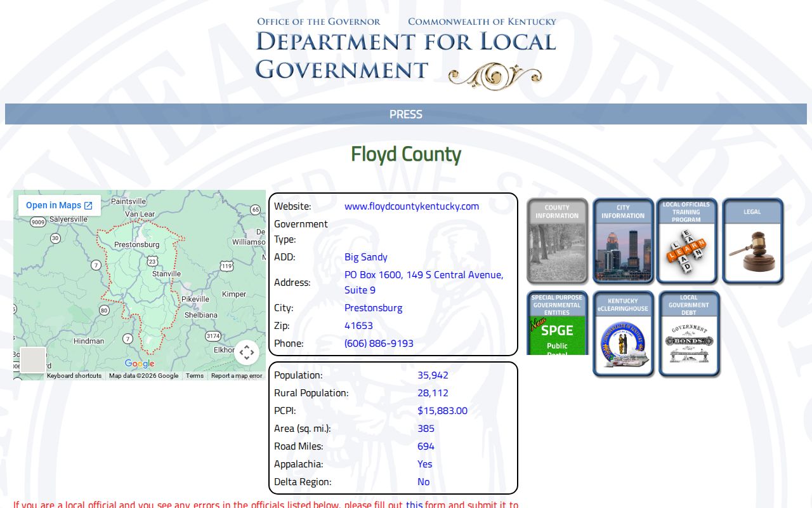Click the route 9009 shield on the map
The width and height of the screenshot is (812, 508).
(x=38, y=222)
